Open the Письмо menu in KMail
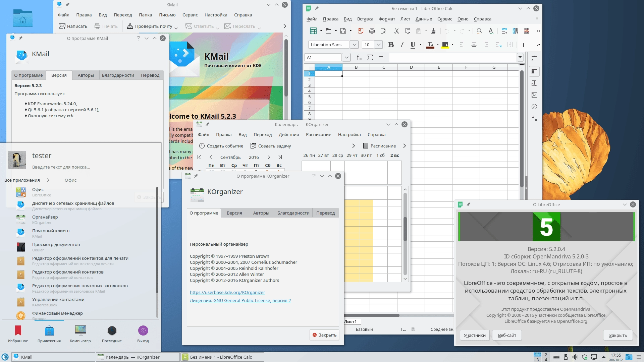Screen dimensions: 644x362 click(x=167, y=15)
